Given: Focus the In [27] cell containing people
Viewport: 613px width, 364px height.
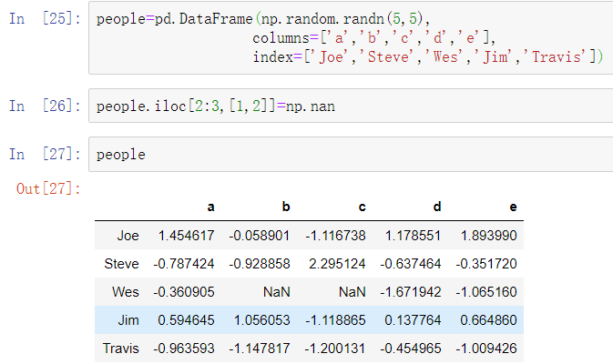Looking at the screenshot, I should pyautogui.click(x=351, y=155).
